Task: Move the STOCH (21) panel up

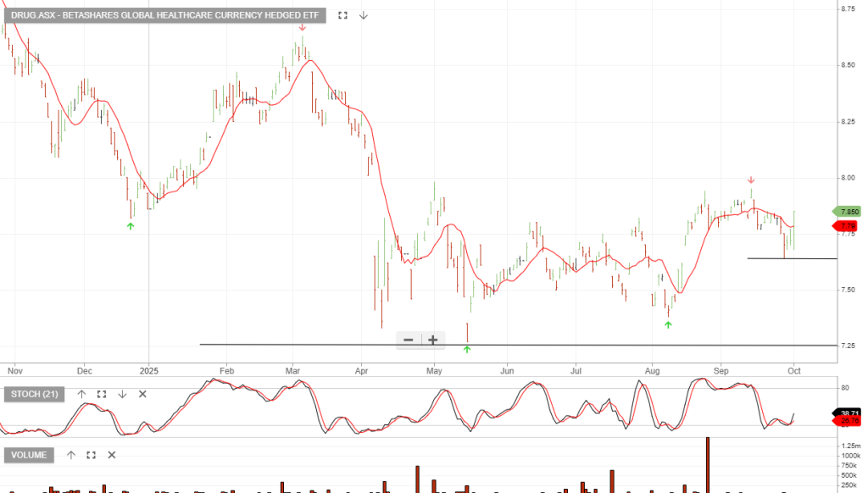Action: [x=82, y=394]
